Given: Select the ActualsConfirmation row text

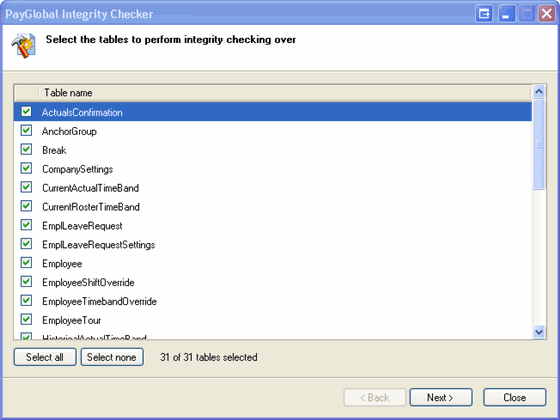Looking at the screenshot, I should [x=82, y=112].
